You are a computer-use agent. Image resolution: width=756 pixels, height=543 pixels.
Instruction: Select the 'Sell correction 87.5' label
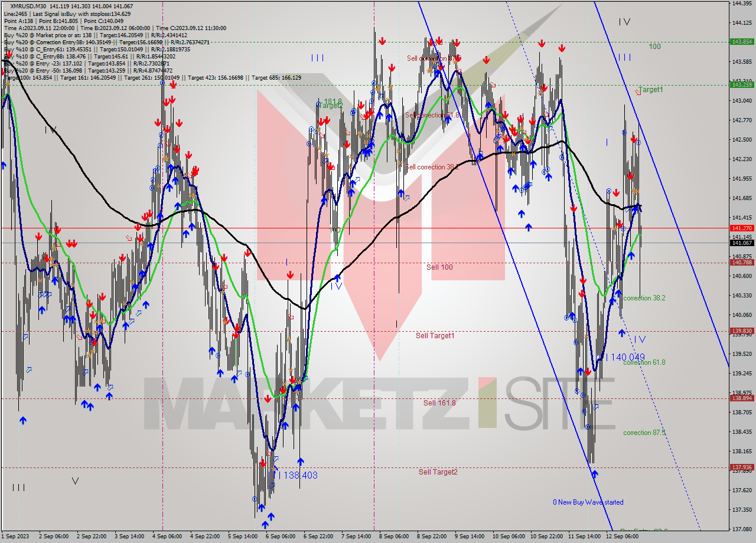pos(433,58)
